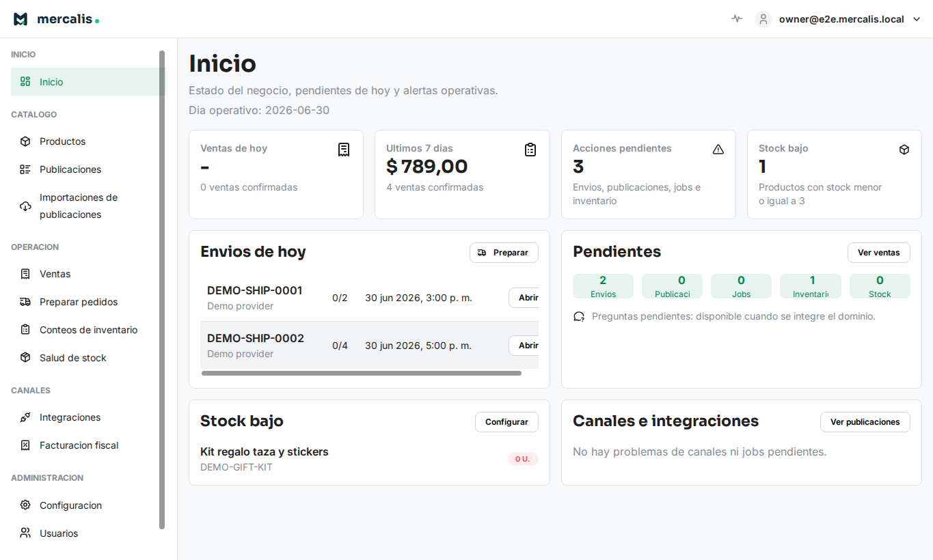The width and height of the screenshot is (933, 560).
Task: Open Facturacion fiscal page
Action: pyautogui.click(x=88, y=445)
